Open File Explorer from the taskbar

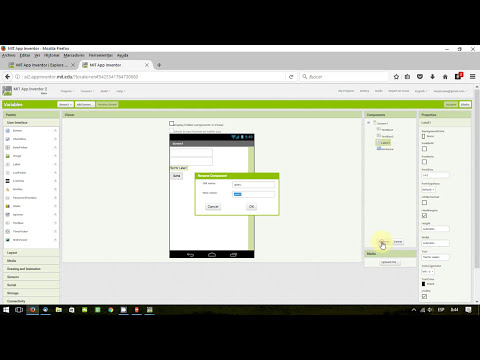tap(59, 310)
